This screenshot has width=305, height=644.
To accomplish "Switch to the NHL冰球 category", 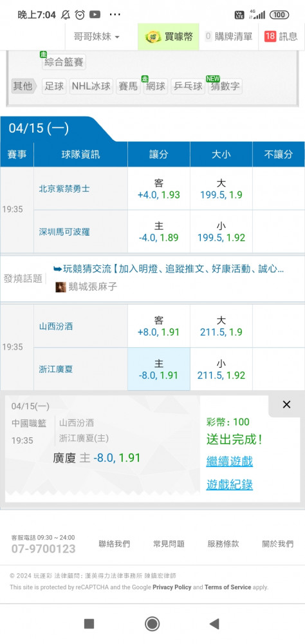I will pos(91,86).
